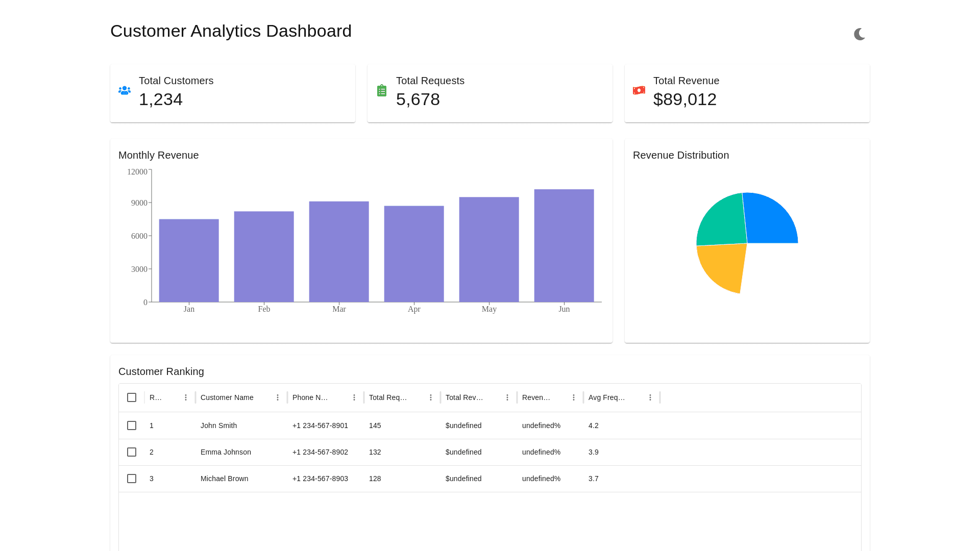The height and width of the screenshot is (551, 980).
Task: Check the select-all rows checkbox
Action: 132,397
